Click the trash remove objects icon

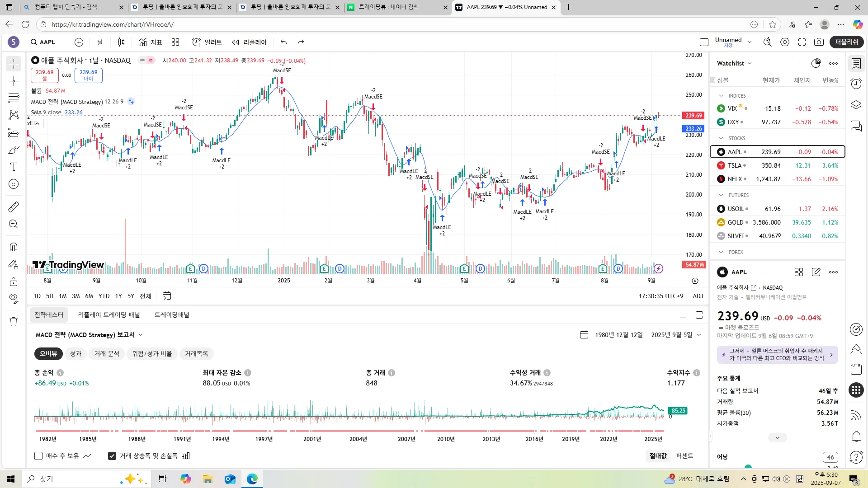coord(14,322)
